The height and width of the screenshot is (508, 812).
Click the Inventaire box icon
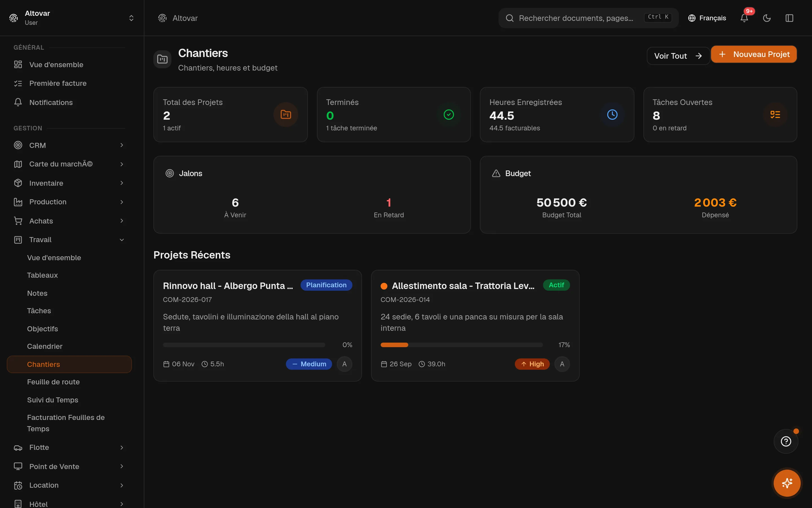(x=18, y=183)
